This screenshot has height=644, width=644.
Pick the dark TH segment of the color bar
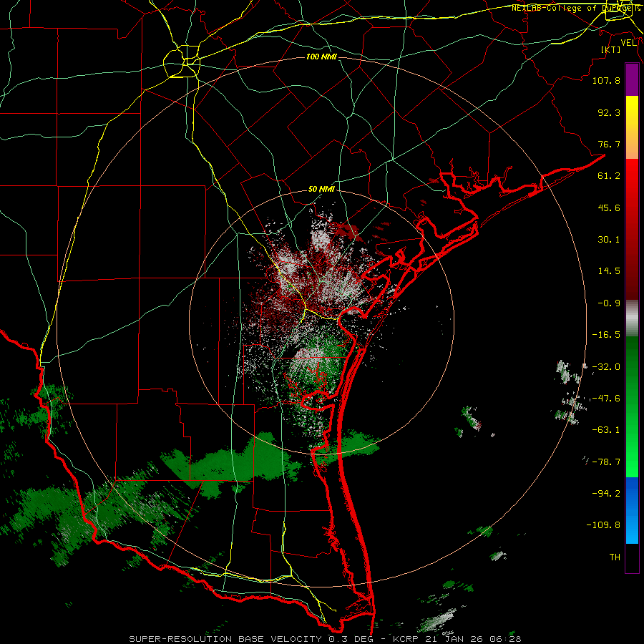[632, 557]
